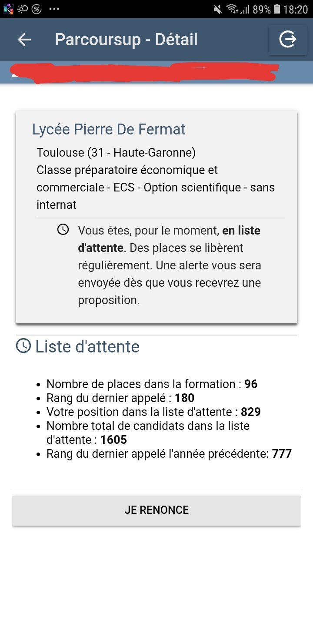This screenshot has width=313, height=644.
Task: Tap the logout icon in the header
Action: [x=287, y=40]
